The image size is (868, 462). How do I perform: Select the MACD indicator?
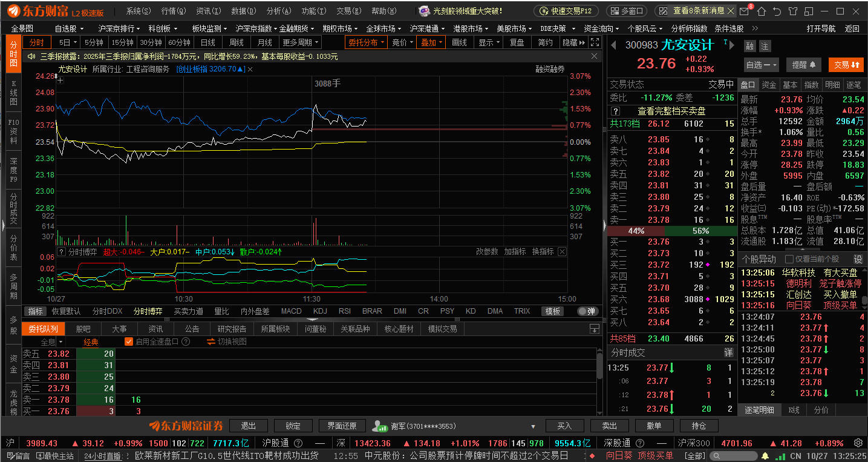pyautogui.click(x=291, y=311)
